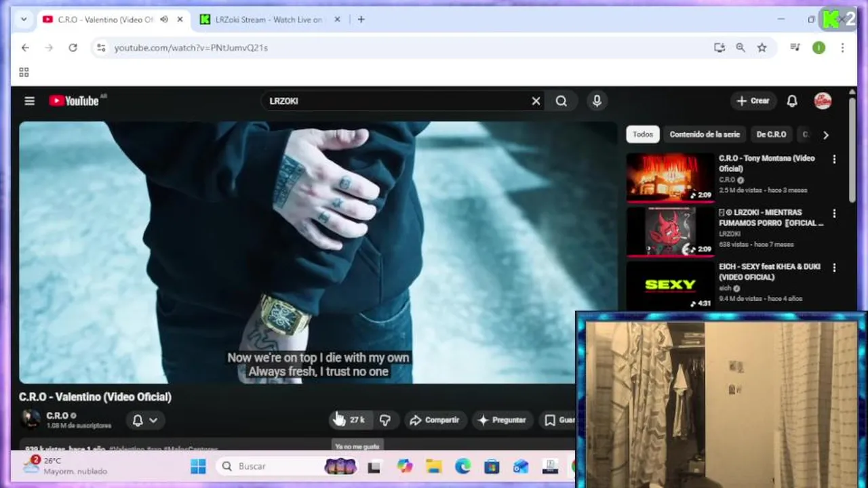This screenshot has height=488, width=868.
Task: Open the SEXY video thumbnail
Action: pyautogui.click(x=670, y=286)
